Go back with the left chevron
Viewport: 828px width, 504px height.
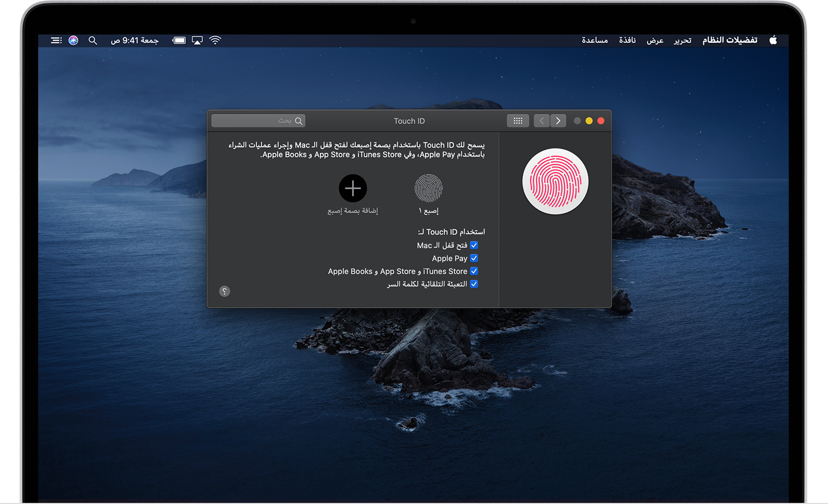[x=541, y=121]
